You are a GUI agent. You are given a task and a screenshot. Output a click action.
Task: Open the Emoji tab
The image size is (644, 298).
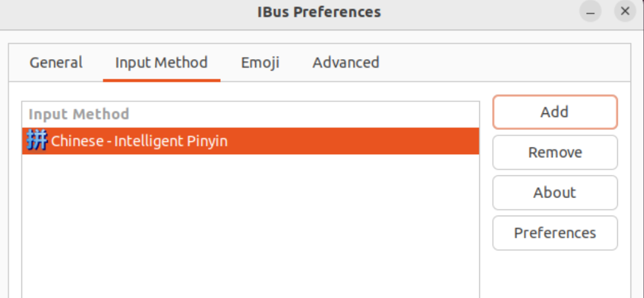pos(260,63)
